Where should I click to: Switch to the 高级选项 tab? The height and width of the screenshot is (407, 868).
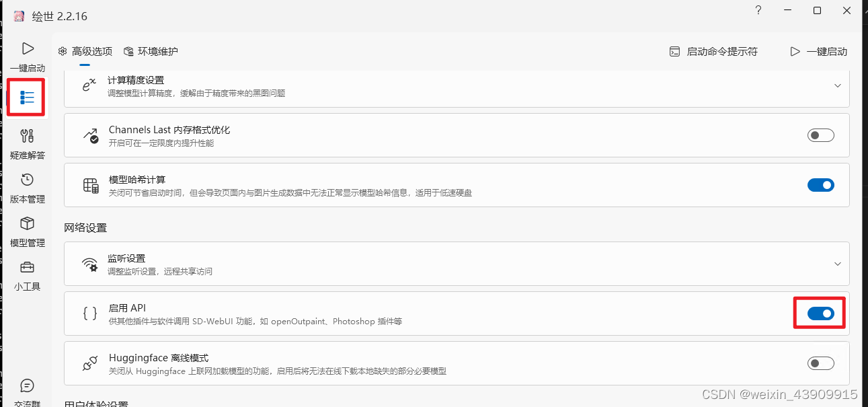(85, 51)
